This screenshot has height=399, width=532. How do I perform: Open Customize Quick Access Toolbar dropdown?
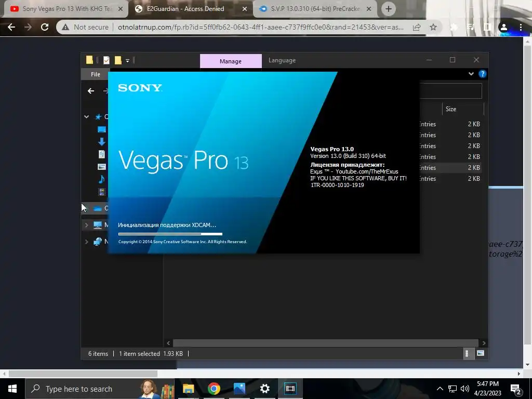tap(128, 61)
